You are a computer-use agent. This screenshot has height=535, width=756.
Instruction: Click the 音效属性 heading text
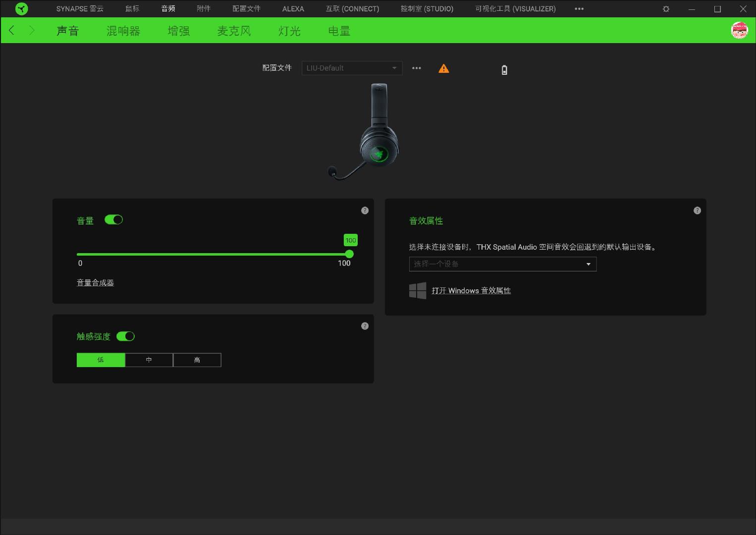426,221
